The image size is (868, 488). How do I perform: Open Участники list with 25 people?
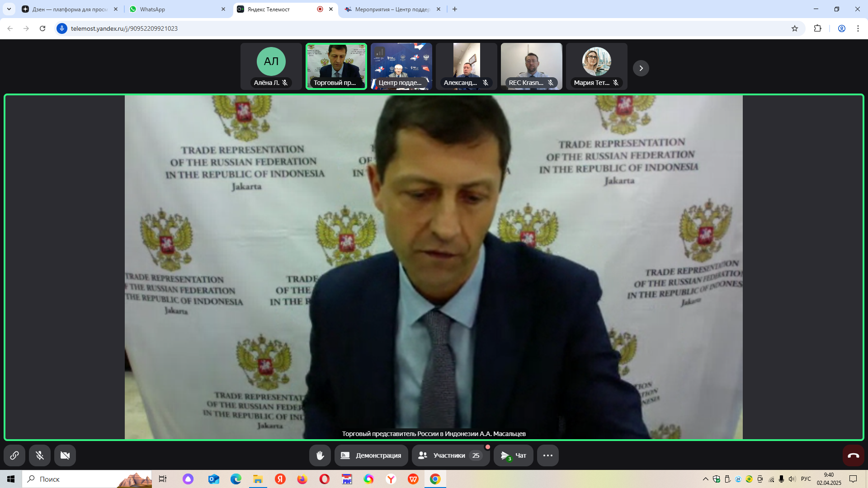click(450, 455)
